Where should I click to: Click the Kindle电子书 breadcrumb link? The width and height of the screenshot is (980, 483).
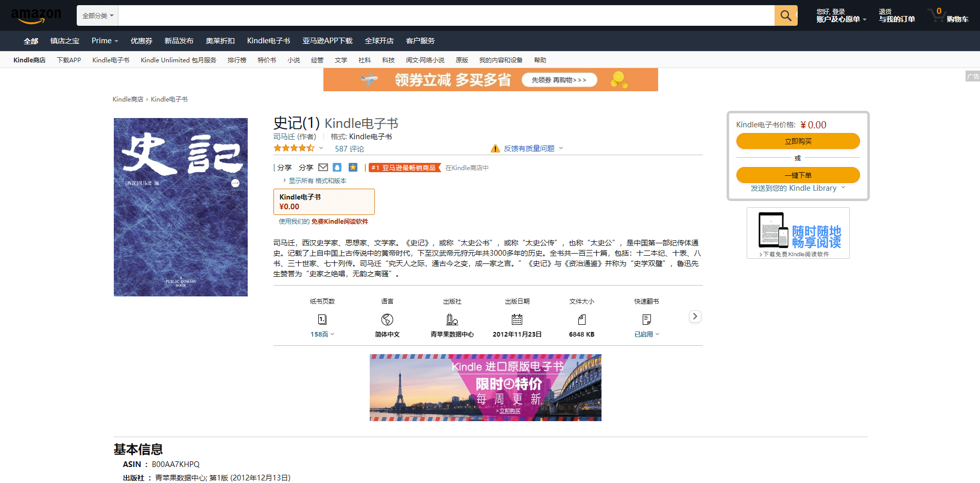click(169, 99)
